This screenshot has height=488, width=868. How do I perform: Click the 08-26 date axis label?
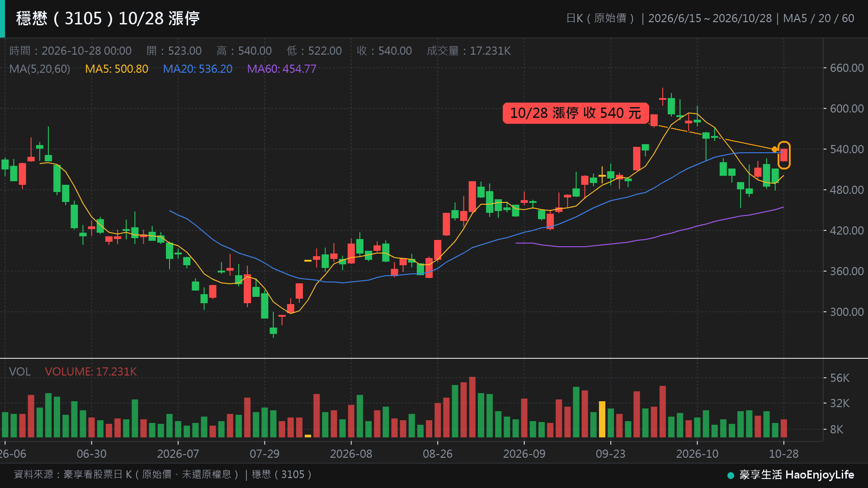pyautogui.click(x=438, y=454)
